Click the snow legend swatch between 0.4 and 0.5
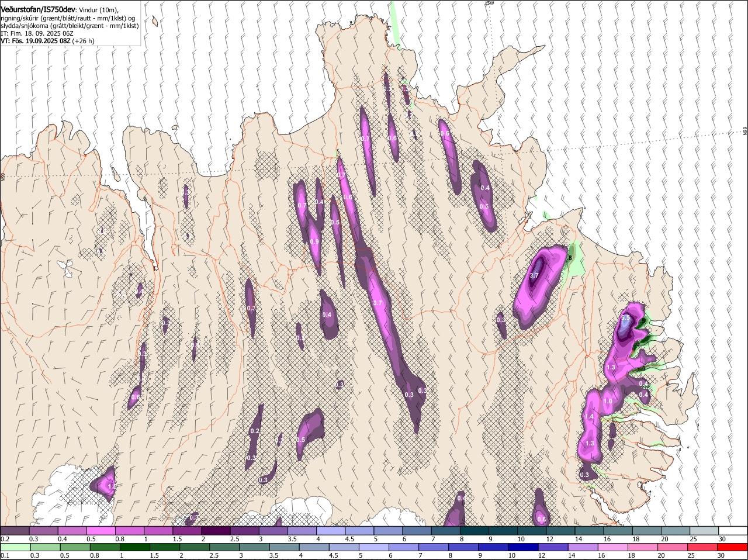748x560 pixels. tap(72, 530)
